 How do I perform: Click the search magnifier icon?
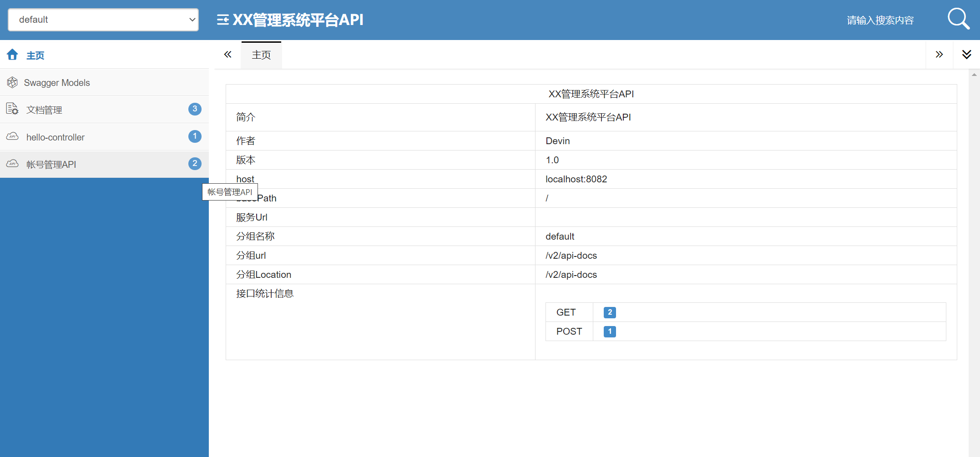click(x=959, y=19)
